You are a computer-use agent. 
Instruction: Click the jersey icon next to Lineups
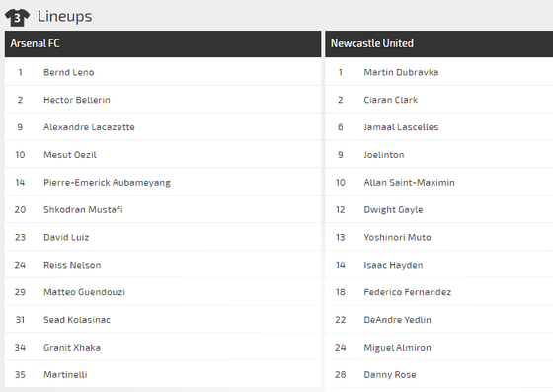click(17, 17)
